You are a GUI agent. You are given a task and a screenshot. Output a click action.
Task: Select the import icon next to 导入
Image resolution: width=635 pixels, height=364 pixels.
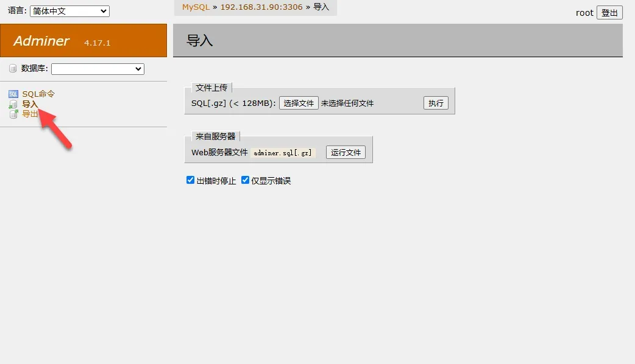pos(13,103)
